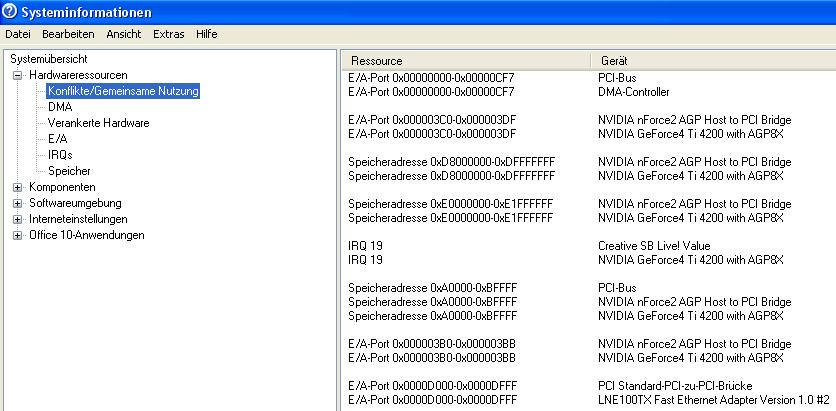Viewport: 836px width, 411px height.
Task: Select Verankerte Hardware tree item
Action: pyautogui.click(x=99, y=123)
